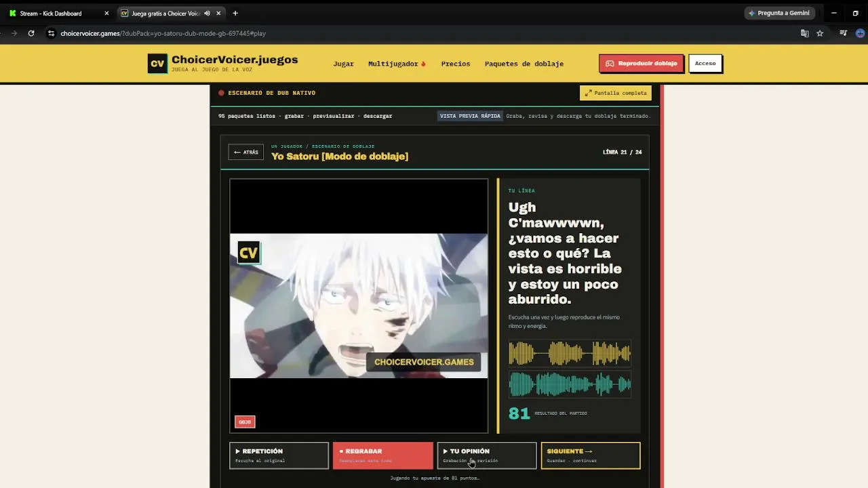The image size is (868, 488).
Task: Click the teal recorded waveform
Action: click(570, 384)
